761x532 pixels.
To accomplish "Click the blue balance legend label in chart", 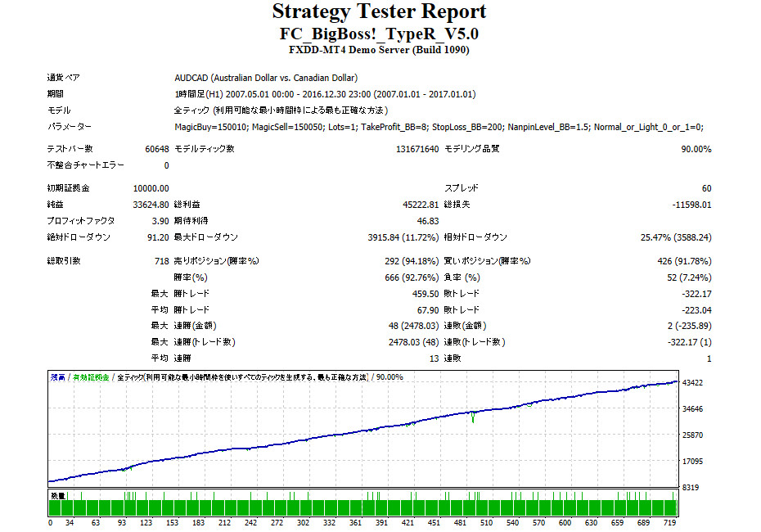I will click(x=58, y=377).
